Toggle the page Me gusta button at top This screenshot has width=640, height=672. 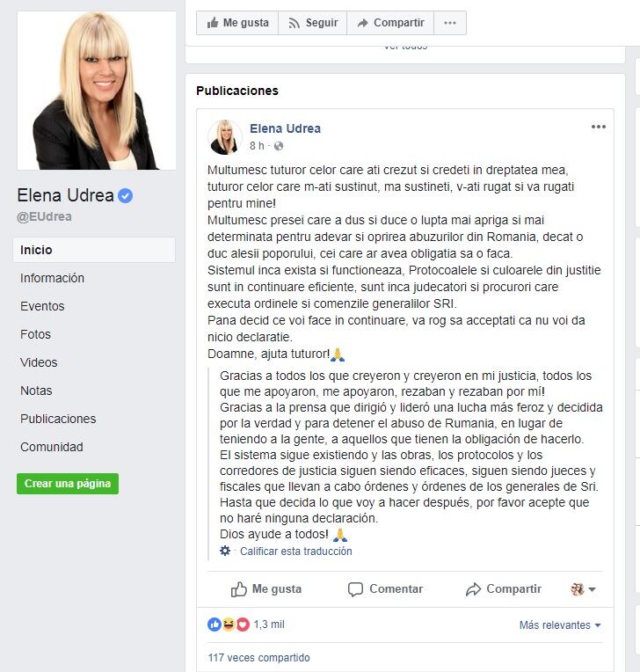(x=237, y=23)
